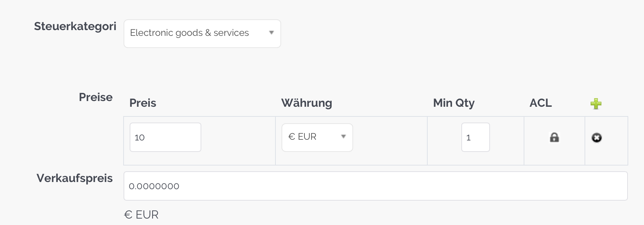644x225 pixels.
Task: Click the arrow in the Electronic goods & services box
Action: 271,33
